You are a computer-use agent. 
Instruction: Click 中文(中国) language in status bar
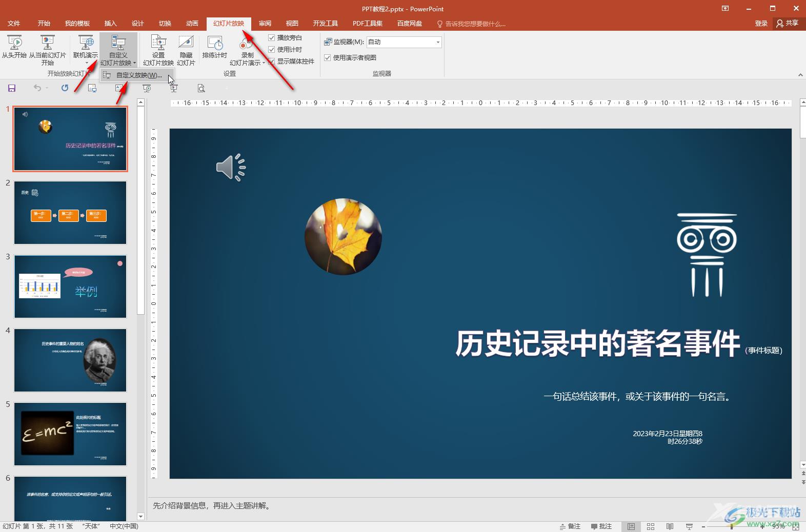[124, 526]
